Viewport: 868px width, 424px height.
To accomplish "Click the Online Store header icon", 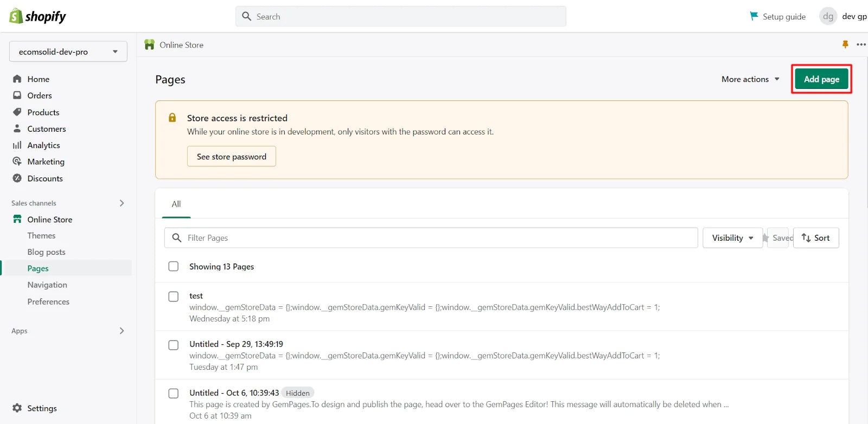I will pyautogui.click(x=149, y=44).
